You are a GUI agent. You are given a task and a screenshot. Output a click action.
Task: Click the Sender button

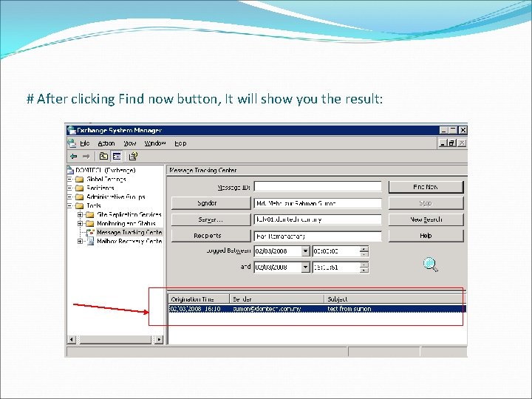tap(211, 203)
